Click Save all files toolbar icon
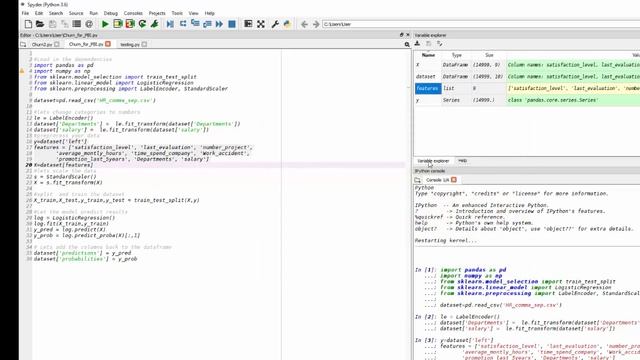 pos(64,24)
